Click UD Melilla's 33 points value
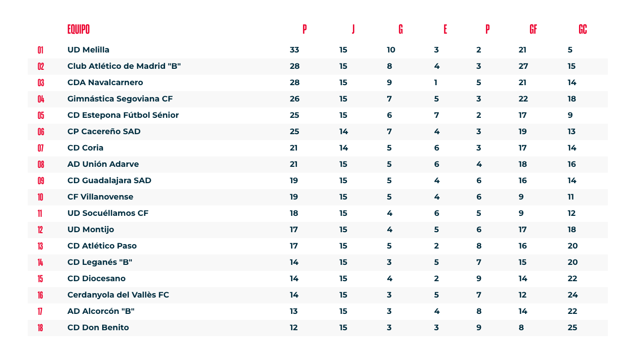This screenshot has width=644, height=352. coord(294,50)
